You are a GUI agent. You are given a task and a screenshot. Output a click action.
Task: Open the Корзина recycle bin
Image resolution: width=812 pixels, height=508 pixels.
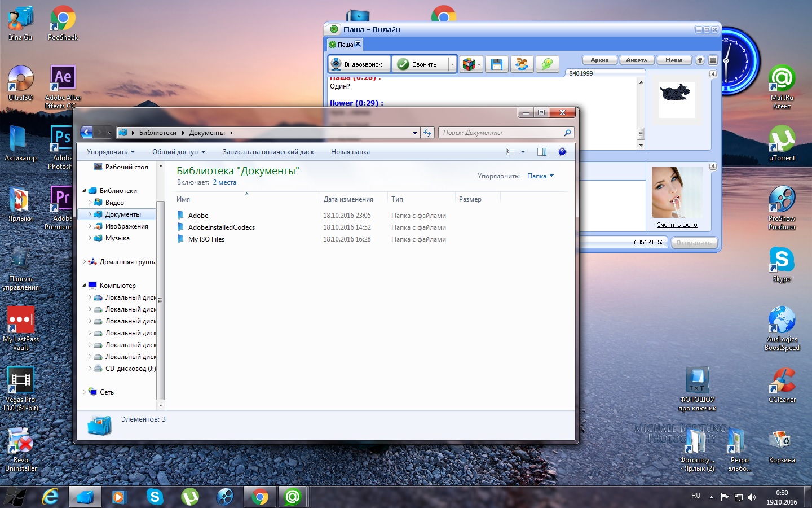(782, 445)
